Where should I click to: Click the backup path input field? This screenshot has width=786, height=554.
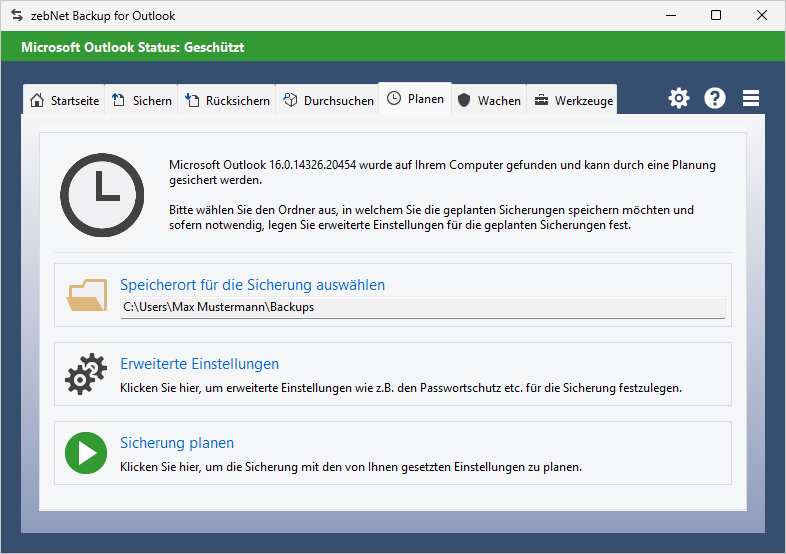click(x=422, y=307)
